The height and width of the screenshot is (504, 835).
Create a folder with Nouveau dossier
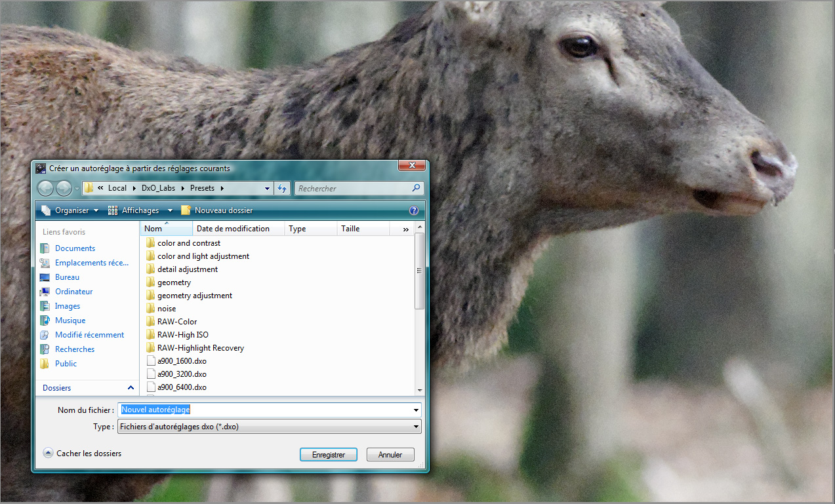point(217,210)
